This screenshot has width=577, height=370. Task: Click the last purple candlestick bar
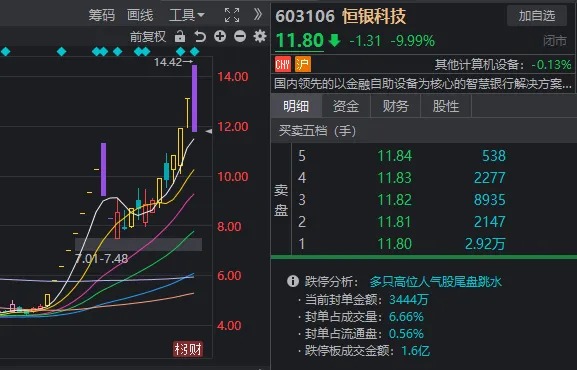(194, 98)
